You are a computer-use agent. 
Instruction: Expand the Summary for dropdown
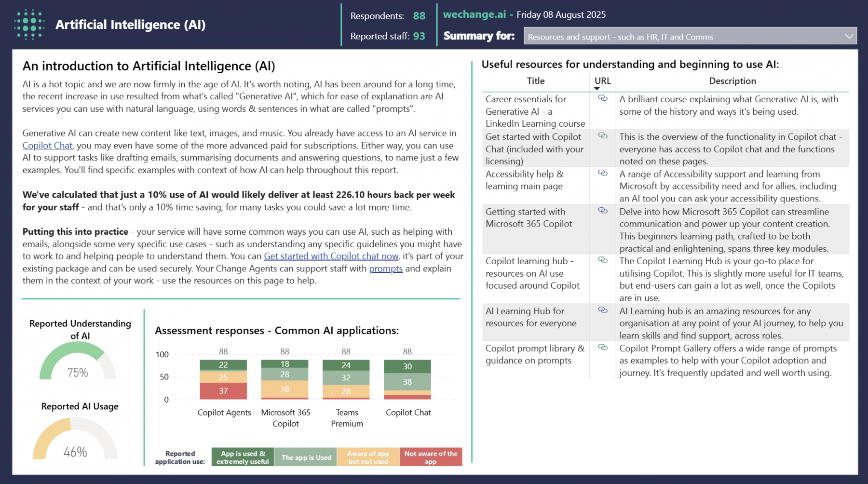pyautogui.click(x=849, y=37)
